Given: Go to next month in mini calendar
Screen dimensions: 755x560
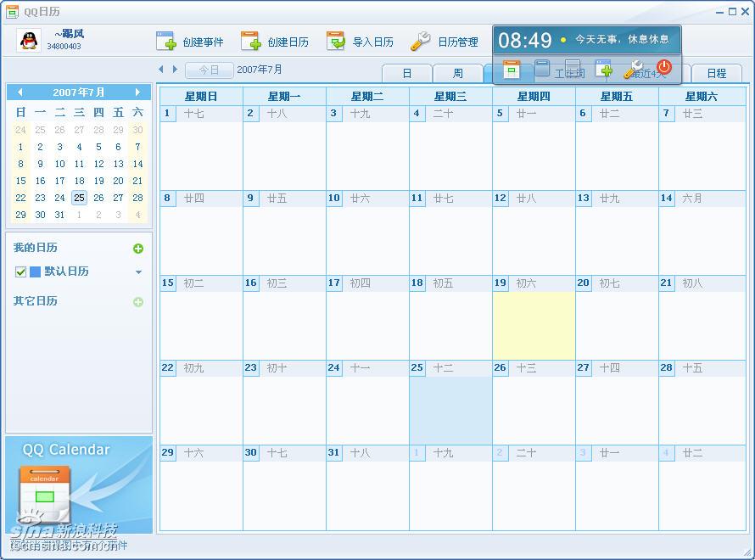Looking at the screenshot, I should (x=137, y=92).
